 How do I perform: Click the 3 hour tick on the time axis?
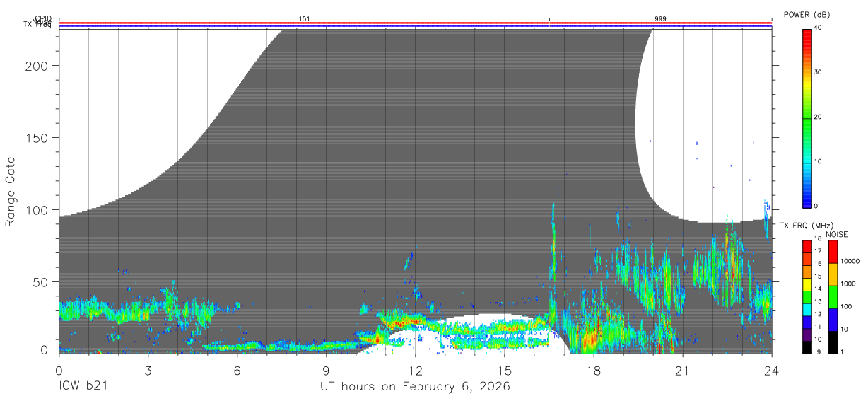pyautogui.click(x=148, y=371)
